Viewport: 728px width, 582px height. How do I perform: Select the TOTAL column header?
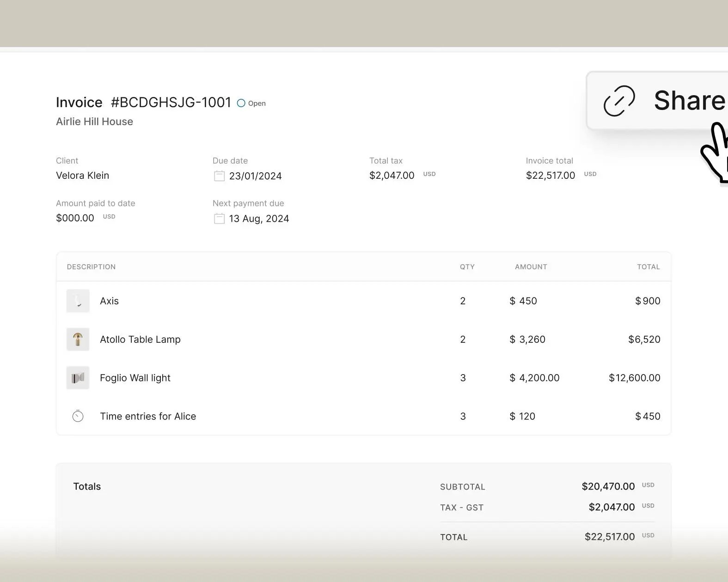(648, 267)
